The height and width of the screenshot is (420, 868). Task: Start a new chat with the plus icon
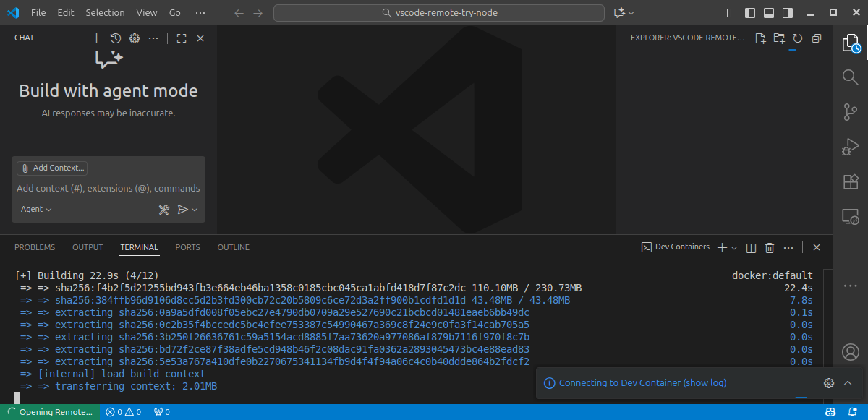tap(96, 38)
